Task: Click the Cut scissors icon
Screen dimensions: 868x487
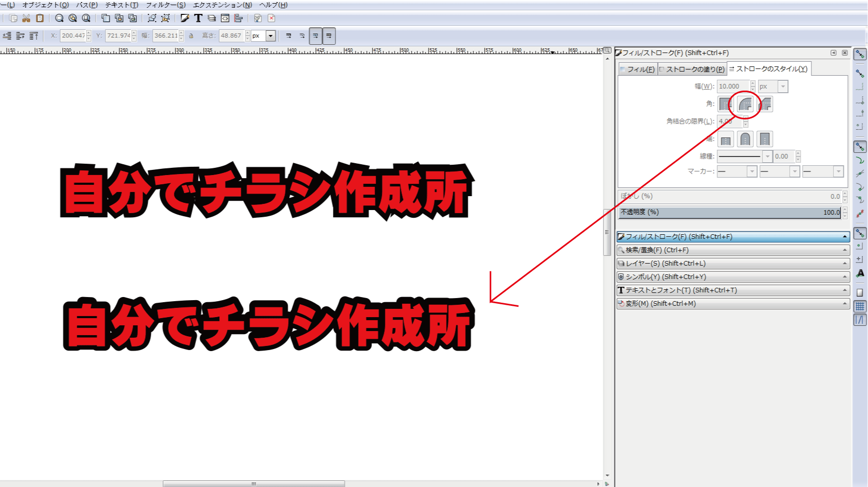Action: (x=26, y=18)
